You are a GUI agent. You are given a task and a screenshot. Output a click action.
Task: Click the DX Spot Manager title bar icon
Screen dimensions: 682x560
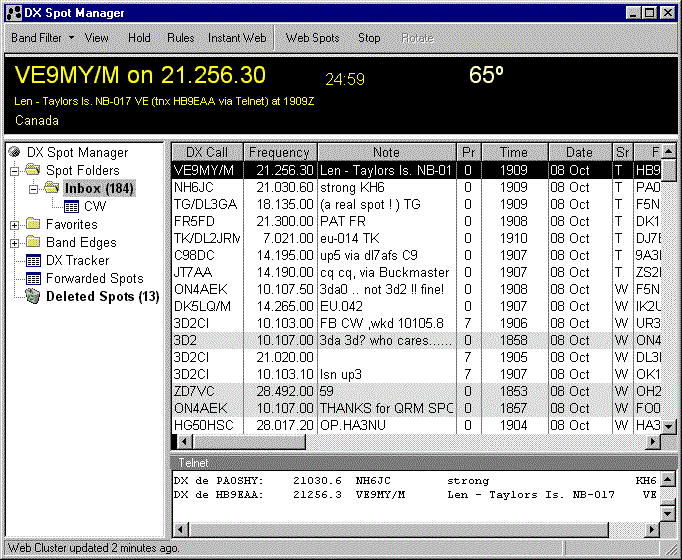point(14,13)
